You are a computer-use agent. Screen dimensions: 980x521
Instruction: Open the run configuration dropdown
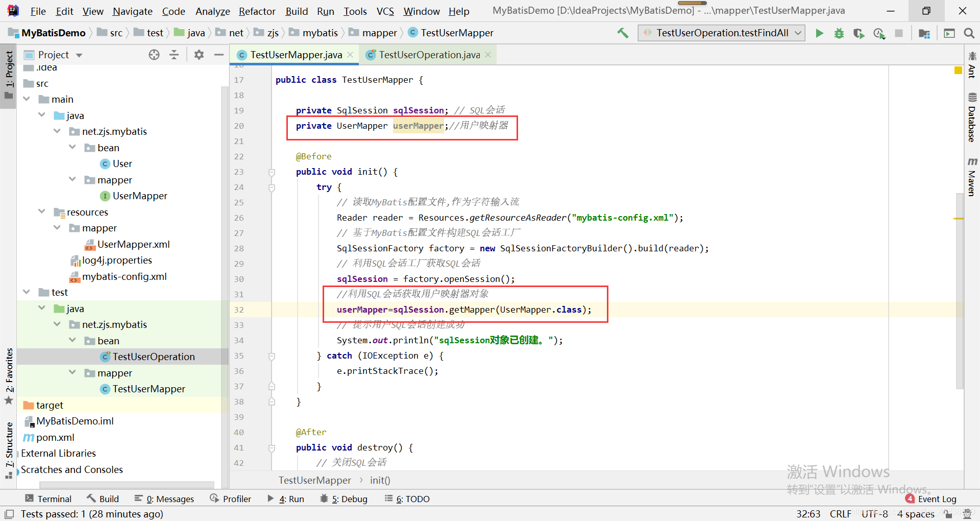pos(722,33)
